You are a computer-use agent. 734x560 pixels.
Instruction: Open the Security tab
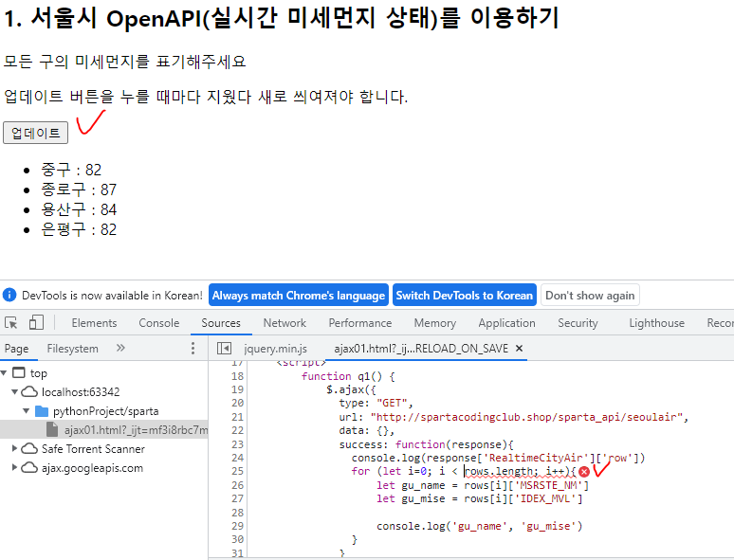point(578,323)
